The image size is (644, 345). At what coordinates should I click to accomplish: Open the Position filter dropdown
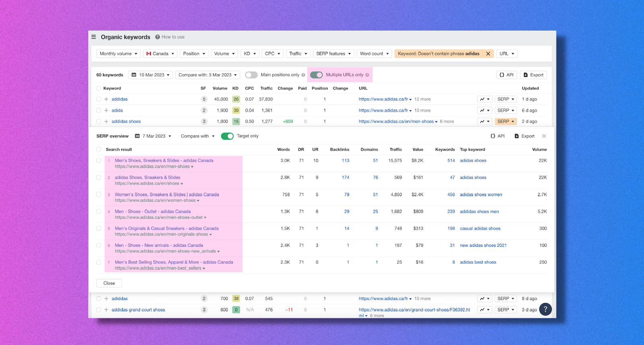tap(194, 54)
